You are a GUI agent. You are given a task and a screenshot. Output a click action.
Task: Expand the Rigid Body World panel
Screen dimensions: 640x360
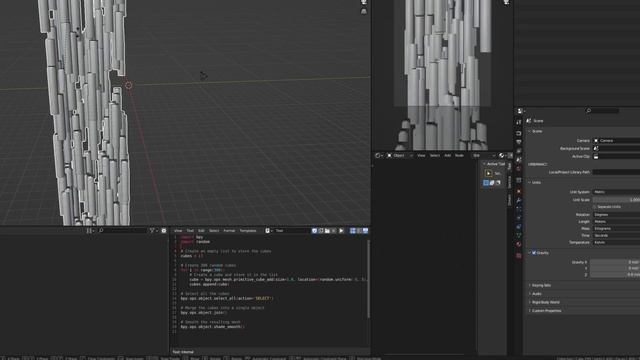point(544,302)
